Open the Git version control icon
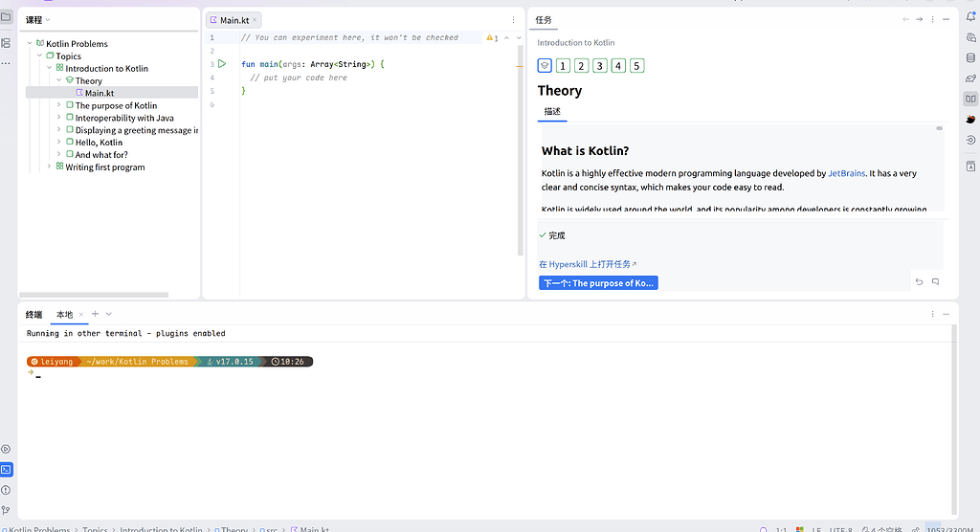Image resolution: width=980 pixels, height=532 pixels. pos(6,511)
